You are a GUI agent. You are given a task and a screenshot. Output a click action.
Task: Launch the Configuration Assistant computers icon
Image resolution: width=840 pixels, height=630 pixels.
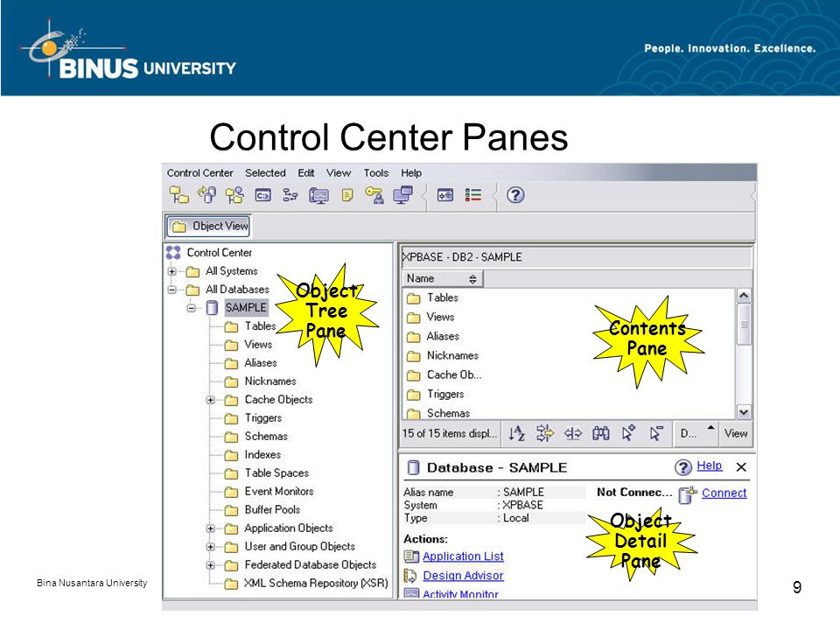tap(402, 195)
